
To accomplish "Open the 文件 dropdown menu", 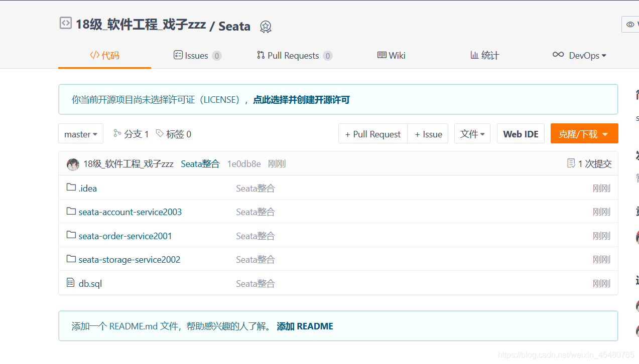I will coord(472,134).
